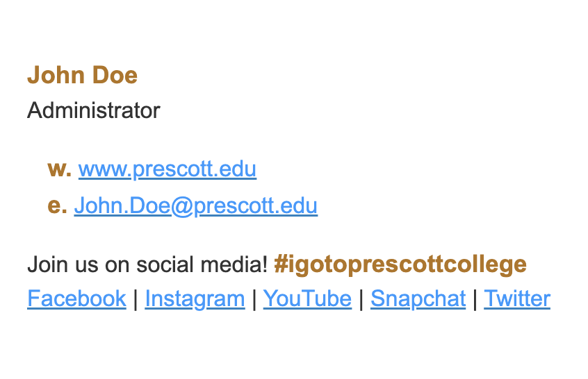Click separator between Snapchat and Twitter

[475, 299]
